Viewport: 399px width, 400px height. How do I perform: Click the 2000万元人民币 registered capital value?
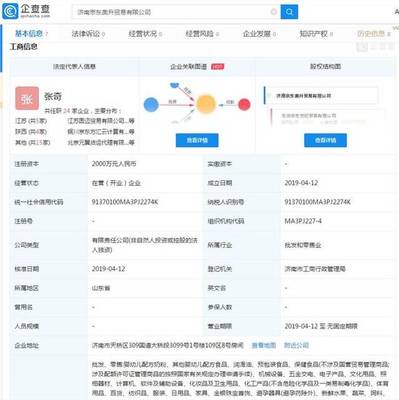114,164
